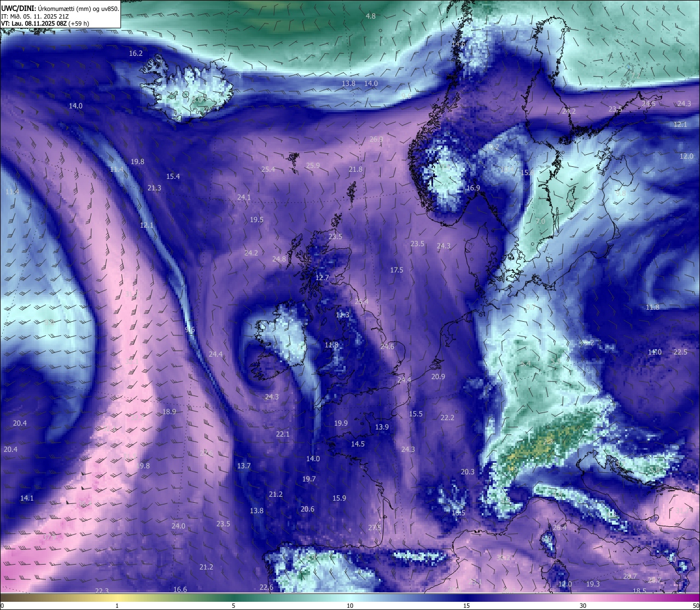Image resolution: width=700 pixels, height=610 pixels.
Task: Click the 15.9 value label
Action: tap(339, 498)
